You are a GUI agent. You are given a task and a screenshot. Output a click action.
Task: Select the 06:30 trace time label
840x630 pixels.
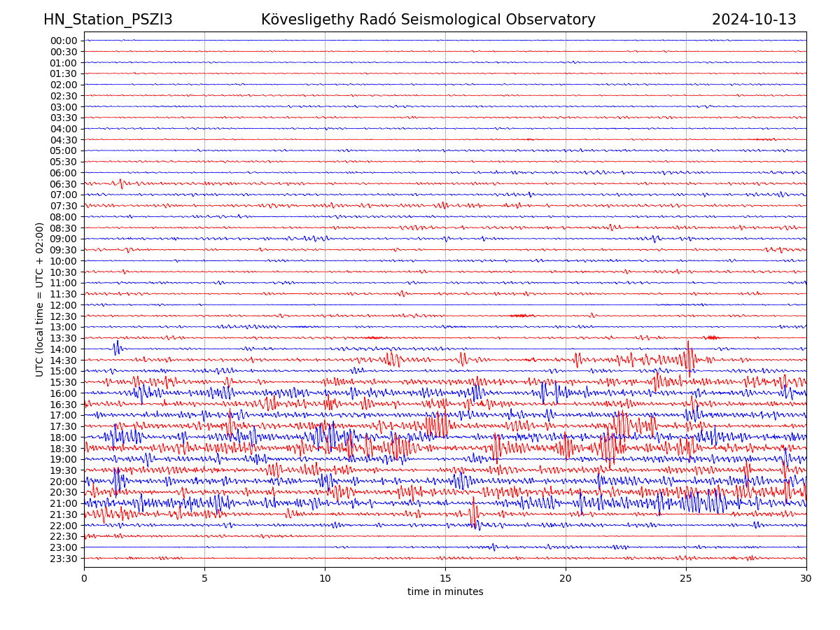pos(63,184)
